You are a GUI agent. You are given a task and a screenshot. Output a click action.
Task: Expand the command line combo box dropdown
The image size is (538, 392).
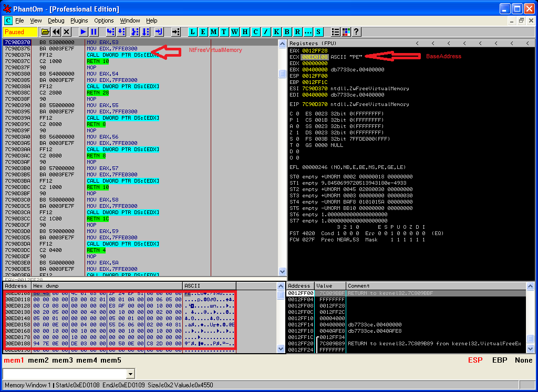(130, 374)
